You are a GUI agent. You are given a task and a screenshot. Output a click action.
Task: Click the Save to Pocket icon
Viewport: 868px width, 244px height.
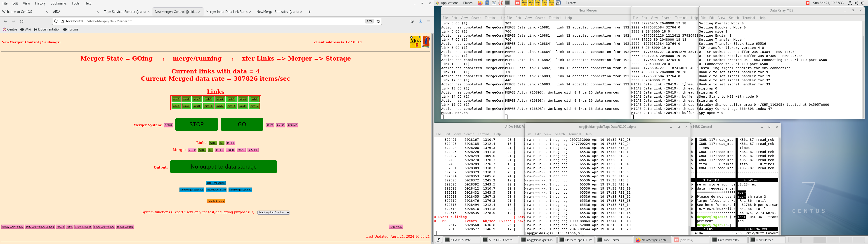[412, 21]
